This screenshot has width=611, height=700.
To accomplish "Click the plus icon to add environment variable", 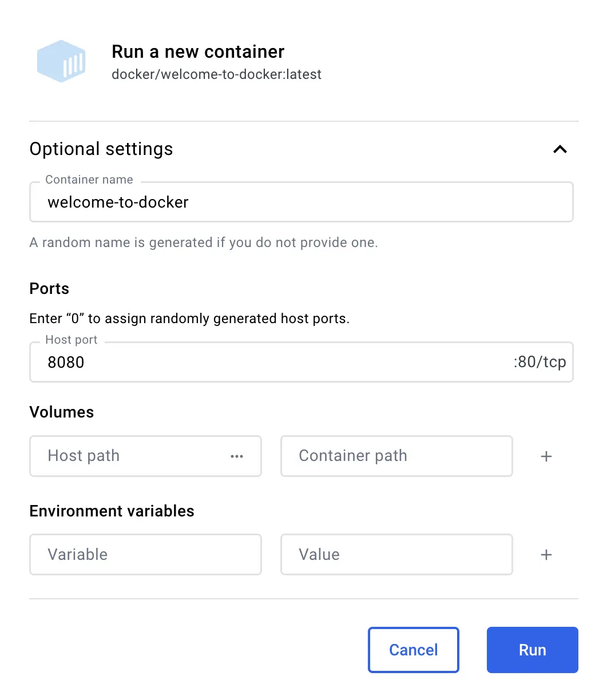I will (546, 554).
